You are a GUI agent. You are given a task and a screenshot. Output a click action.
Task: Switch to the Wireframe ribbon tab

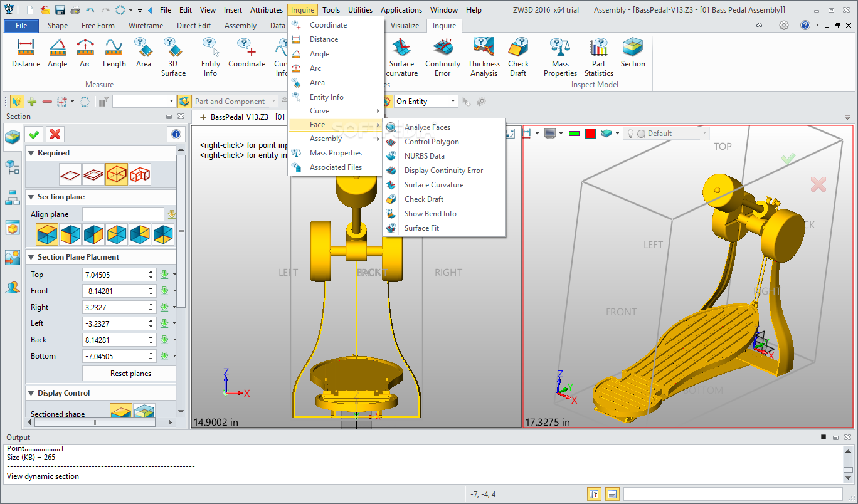point(146,26)
